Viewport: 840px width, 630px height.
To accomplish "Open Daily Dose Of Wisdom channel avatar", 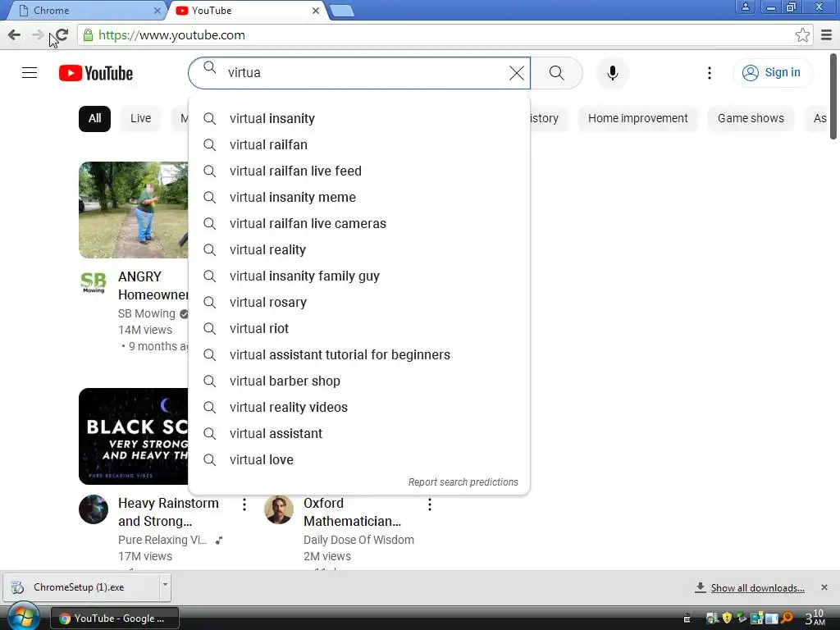I will tap(279, 509).
